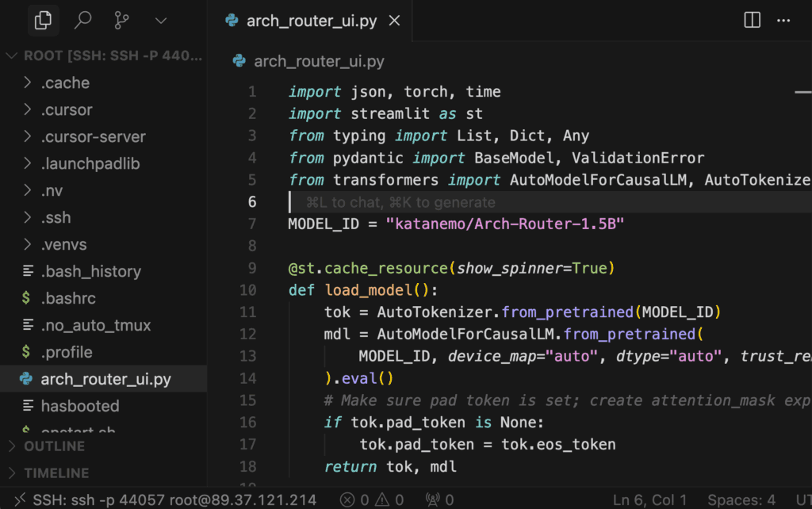Click arch_router_ui.py in the breadcrumb
812x509 pixels.
pos(319,61)
